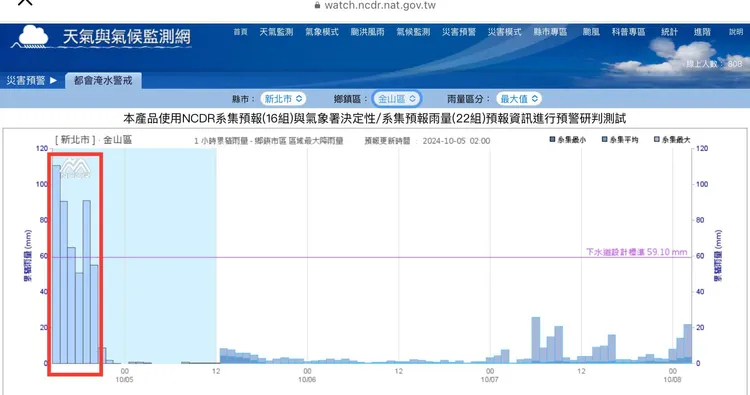Open the 災害模式 menu
Viewport: 750px width, 395px height.
(x=505, y=32)
